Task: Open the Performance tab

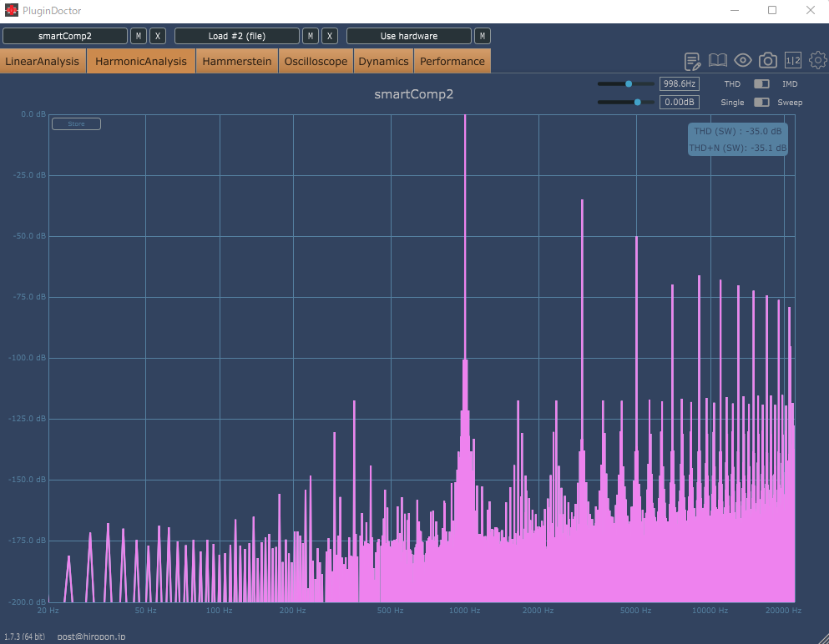Action: [452, 61]
